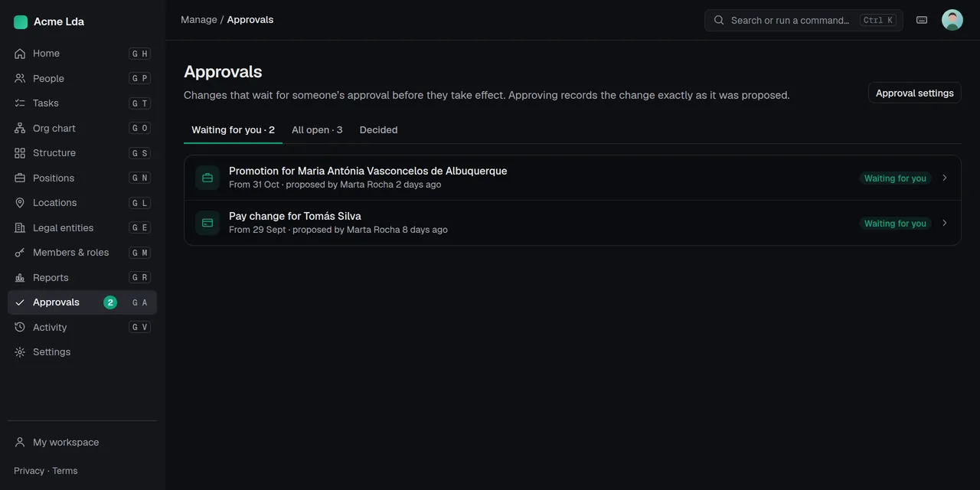Open Structure from sidebar

pos(82,153)
